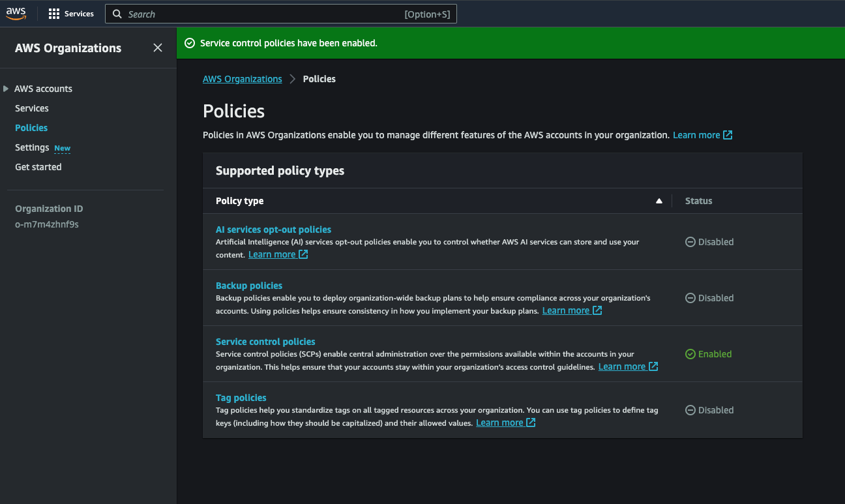
Task: Click the banner message text
Action: pos(289,43)
